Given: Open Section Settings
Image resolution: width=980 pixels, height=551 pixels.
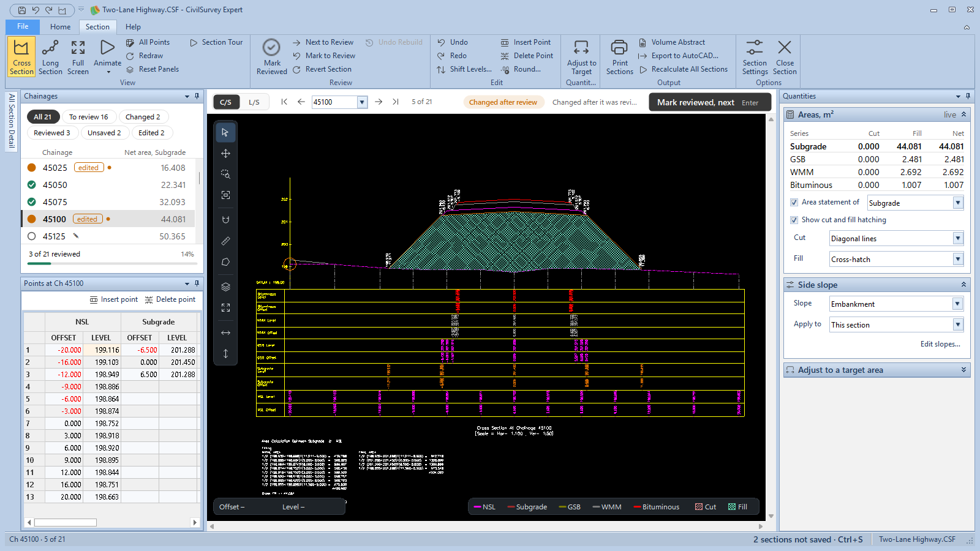Looking at the screenshot, I should point(755,56).
